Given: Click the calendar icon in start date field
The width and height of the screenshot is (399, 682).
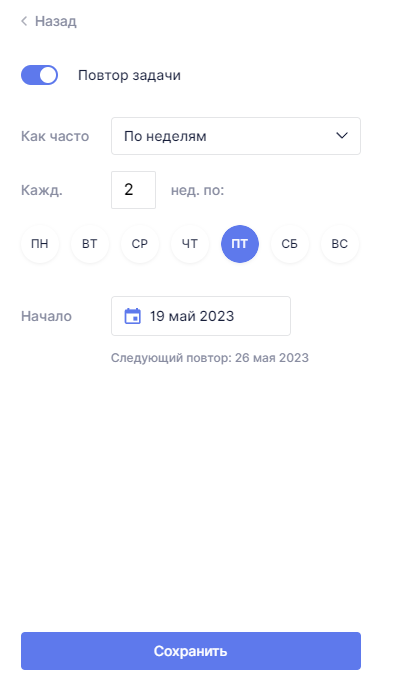Looking at the screenshot, I should [x=133, y=316].
